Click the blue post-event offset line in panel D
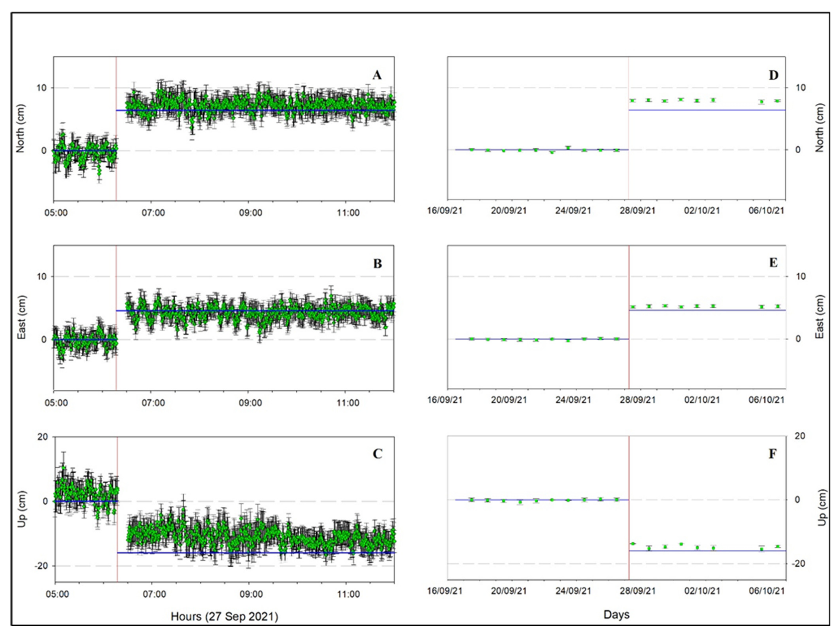 [707, 110]
